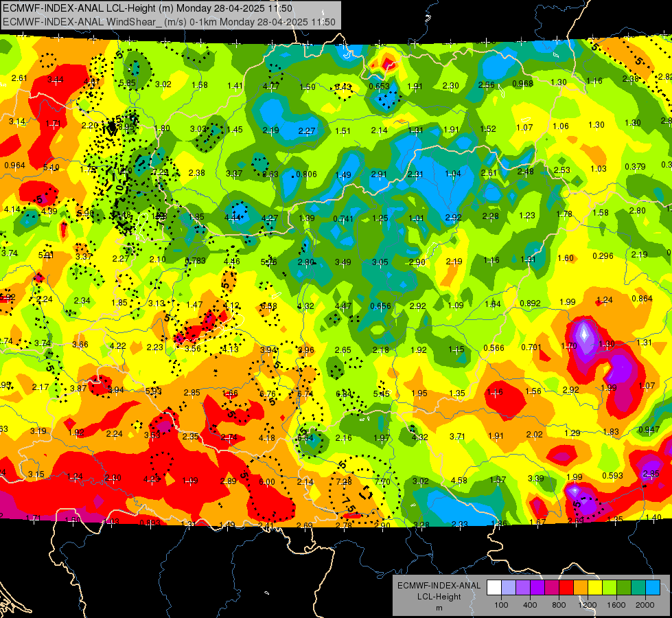The width and height of the screenshot is (672, 618).
Task: Click the 1200 legend scale label
Action: click(588, 605)
